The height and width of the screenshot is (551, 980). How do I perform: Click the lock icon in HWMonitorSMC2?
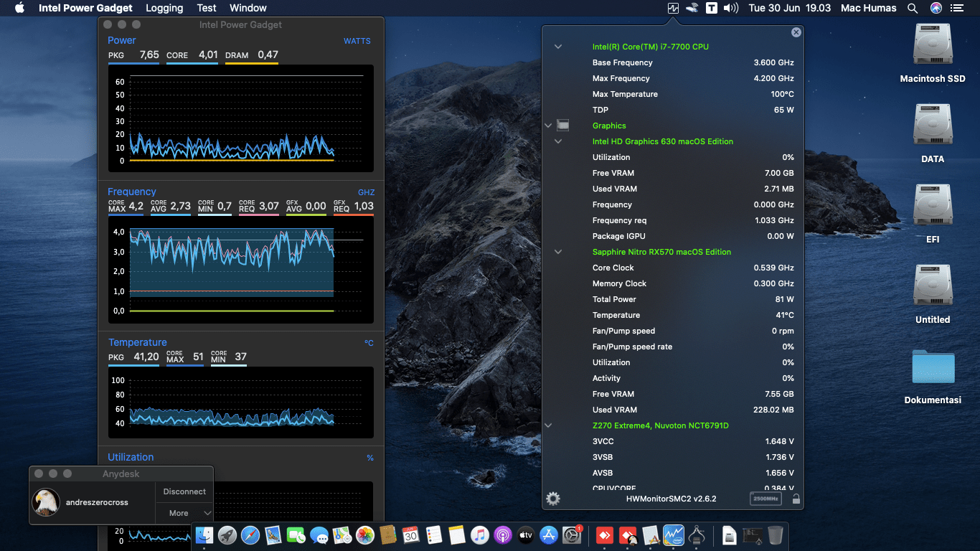pos(796,499)
